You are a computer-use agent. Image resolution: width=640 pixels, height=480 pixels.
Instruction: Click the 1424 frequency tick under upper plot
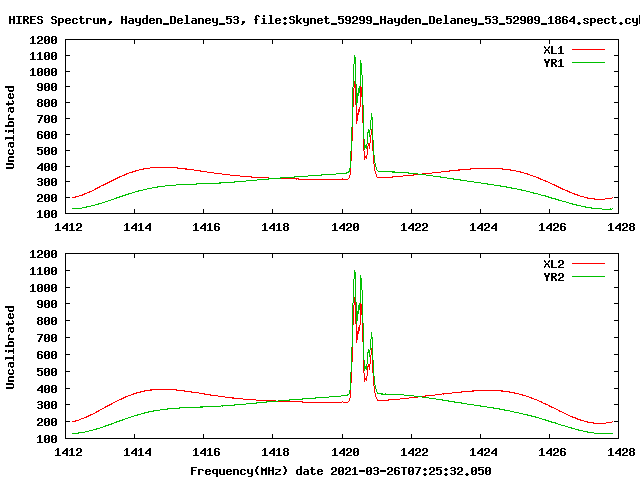pos(483,227)
